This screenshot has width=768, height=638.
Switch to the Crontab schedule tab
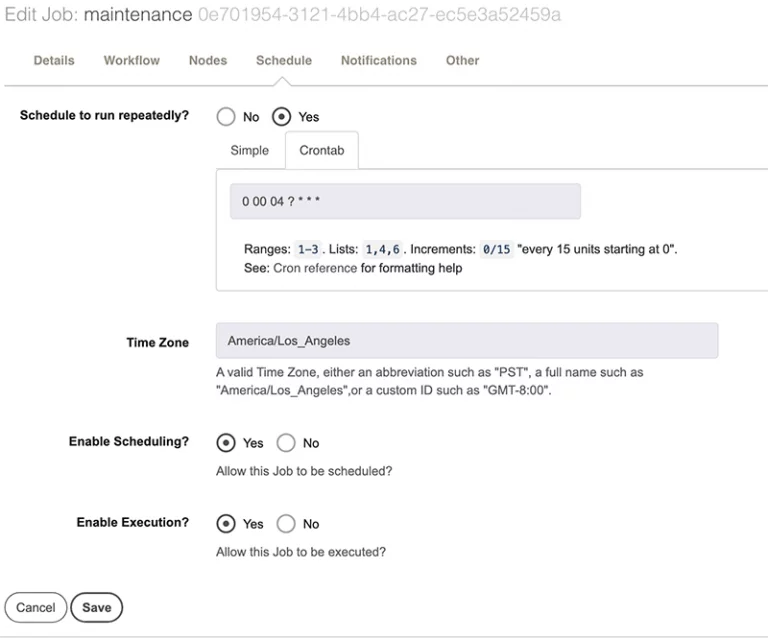click(x=322, y=150)
